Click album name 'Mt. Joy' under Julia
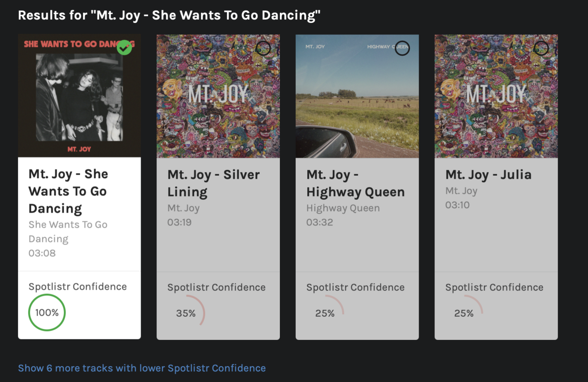The image size is (588, 382). coord(461,191)
